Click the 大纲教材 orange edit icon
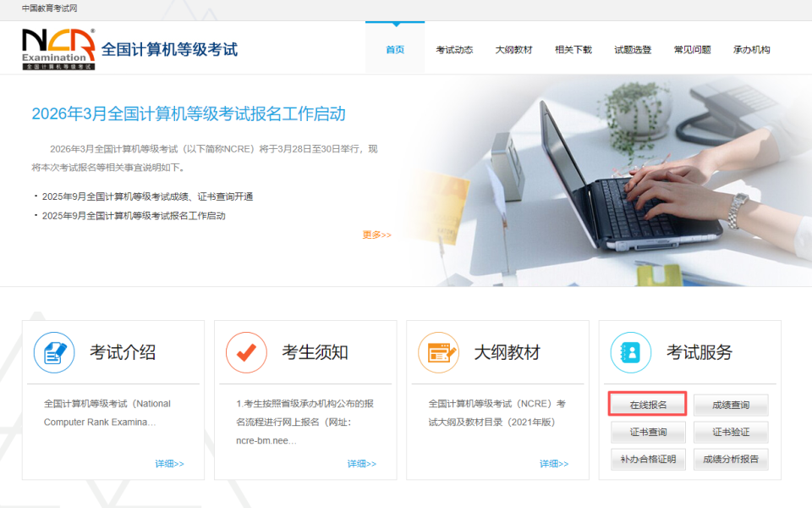This screenshot has width=812, height=508. (439, 352)
